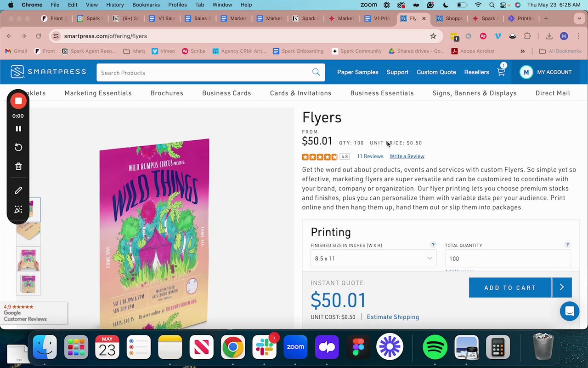Click the Write a Review link
This screenshot has height=368, width=588.
(407, 156)
